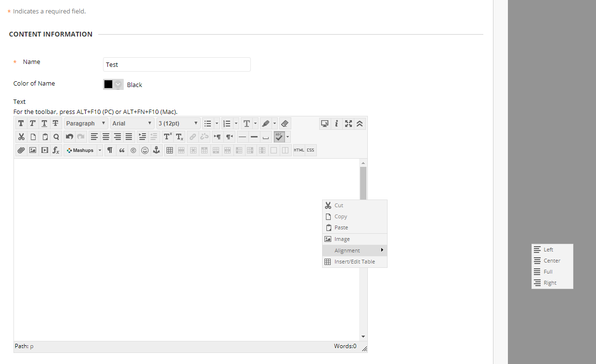This screenshot has height=364, width=596.
Task: Select Insert/Edit Table in the context menu
Action: click(x=355, y=262)
